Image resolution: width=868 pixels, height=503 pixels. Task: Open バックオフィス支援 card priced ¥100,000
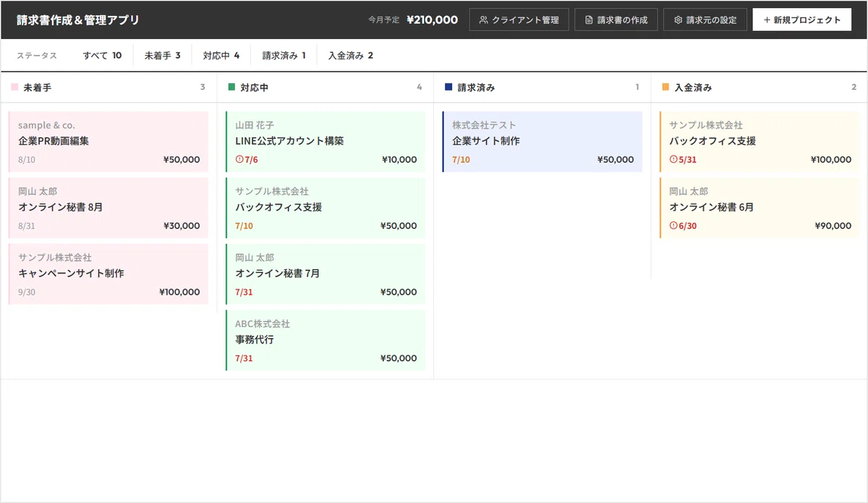pyautogui.click(x=759, y=142)
